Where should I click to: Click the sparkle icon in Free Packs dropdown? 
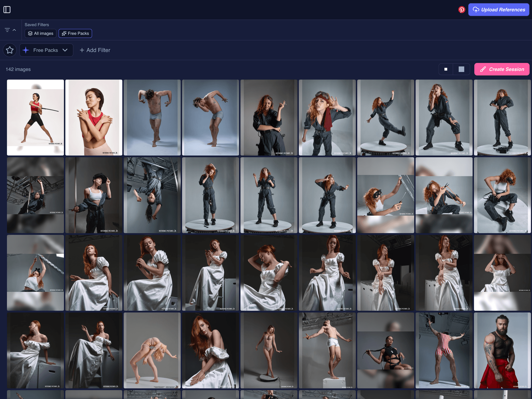26,50
